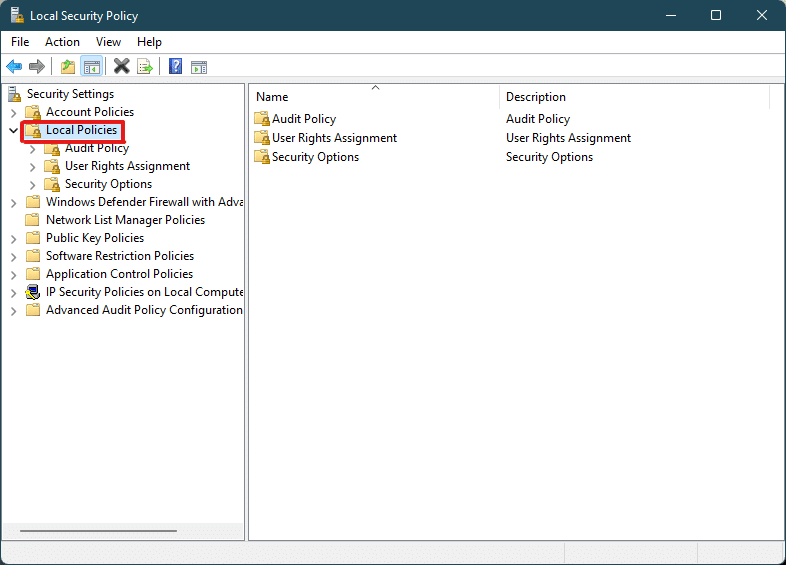Click IP Security Policies computer icon

(33, 292)
